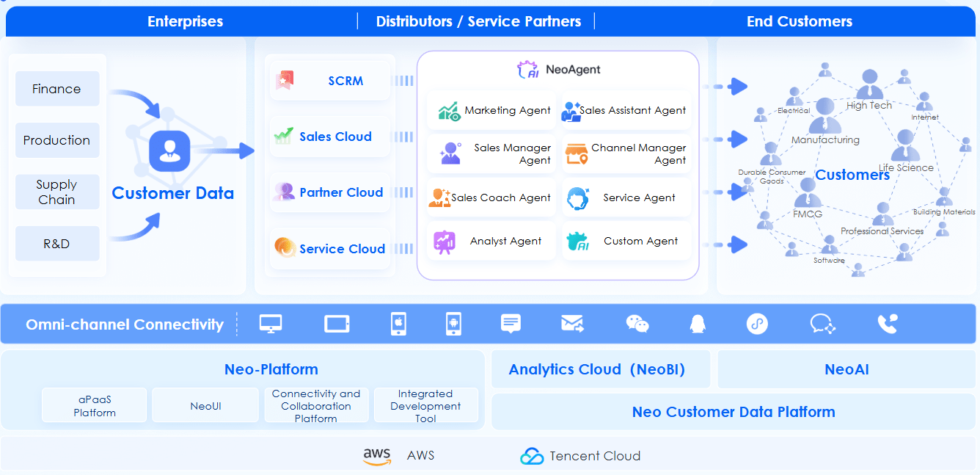Click the NeoAgent AI logo icon
The width and height of the screenshot is (980, 475).
click(x=529, y=70)
